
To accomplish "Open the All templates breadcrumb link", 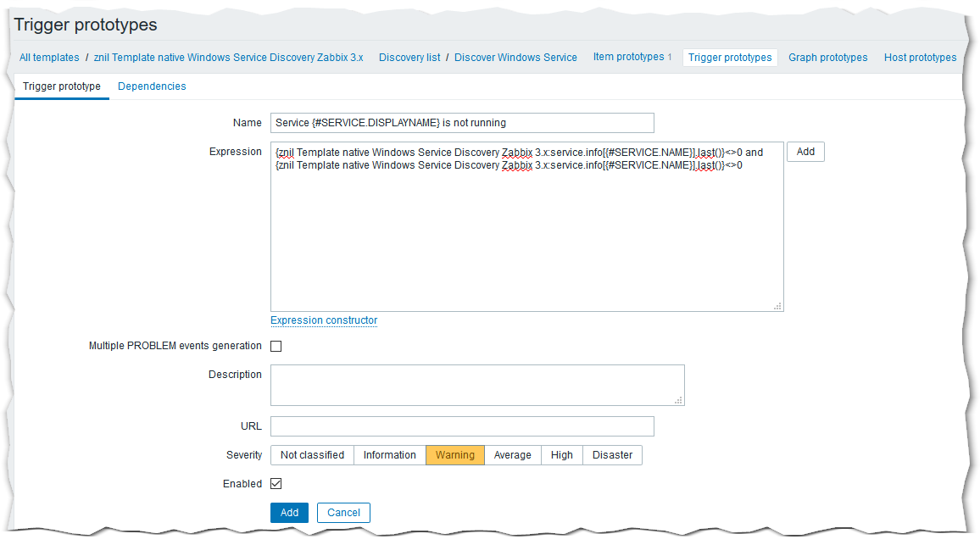I will [x=49, y=58].
